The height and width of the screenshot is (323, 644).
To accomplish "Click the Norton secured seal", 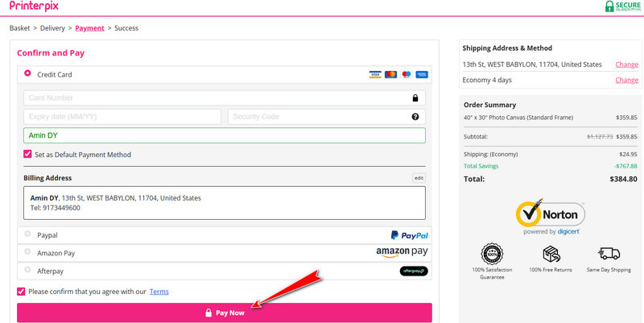I will tap(551, 216).
